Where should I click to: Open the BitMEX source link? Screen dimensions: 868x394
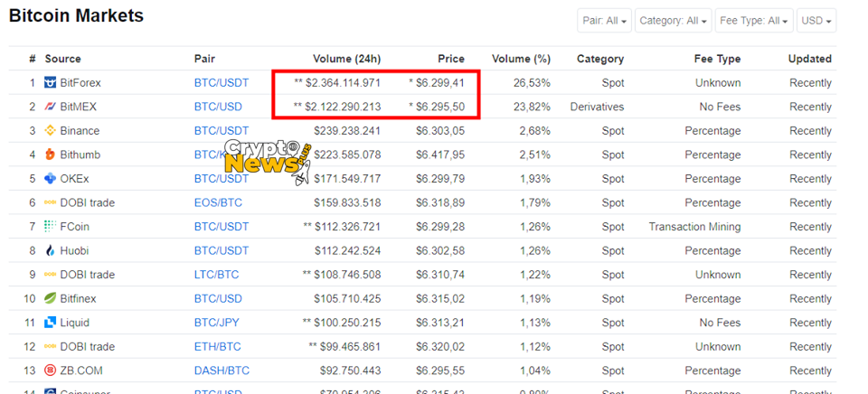pyautogui.click(x=78, y=107)
